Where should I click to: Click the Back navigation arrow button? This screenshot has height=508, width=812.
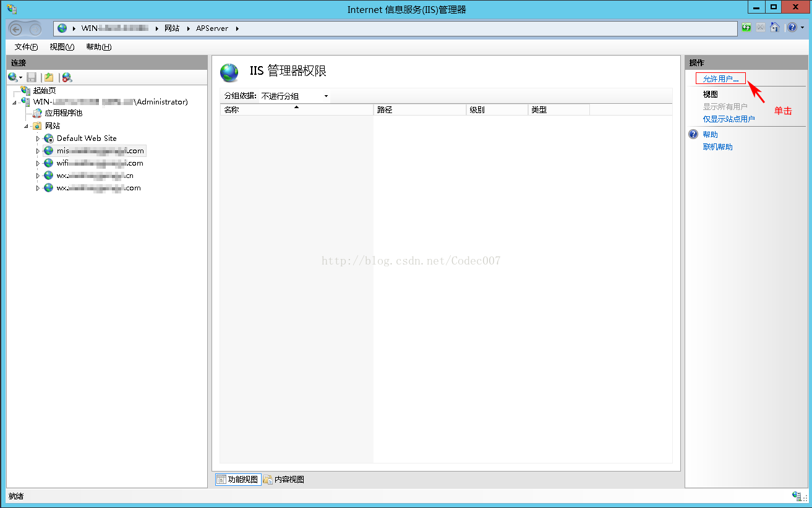17,28
